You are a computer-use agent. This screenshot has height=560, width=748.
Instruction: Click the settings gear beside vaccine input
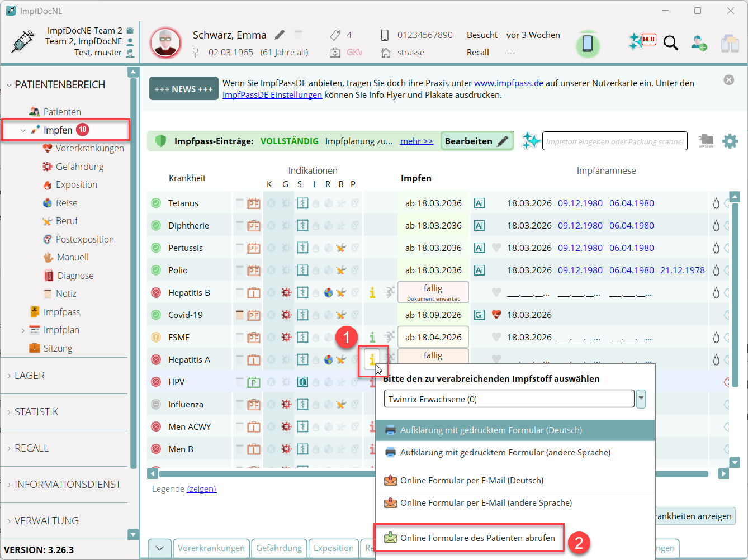pos(730,141)
